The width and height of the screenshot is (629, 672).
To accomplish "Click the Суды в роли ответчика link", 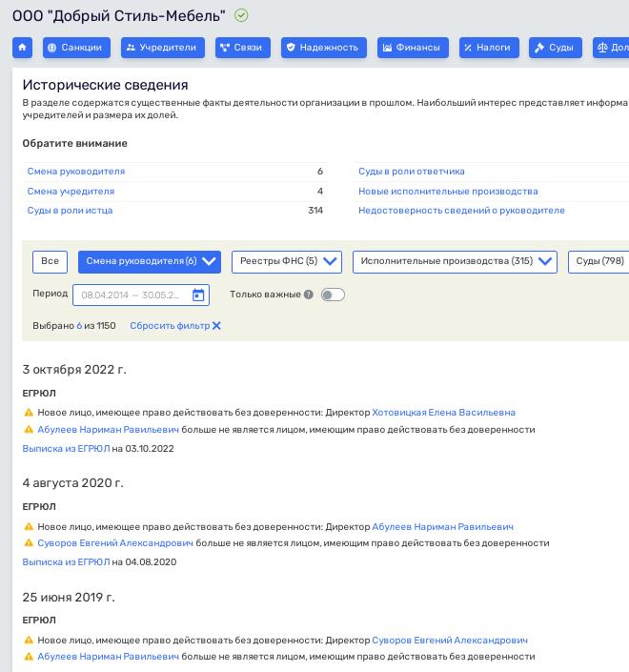I will click(x=412, y=172).
